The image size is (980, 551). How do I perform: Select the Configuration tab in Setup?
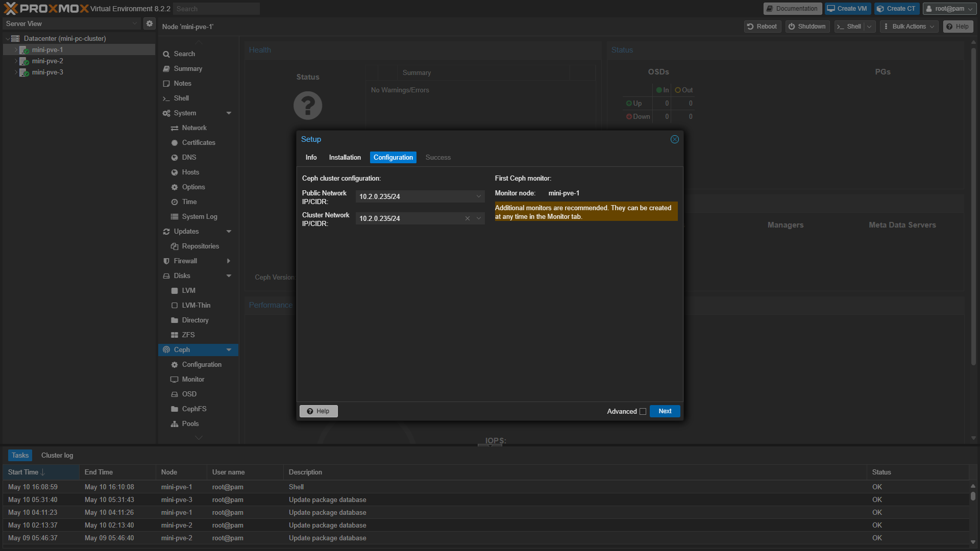pos(393,158)
